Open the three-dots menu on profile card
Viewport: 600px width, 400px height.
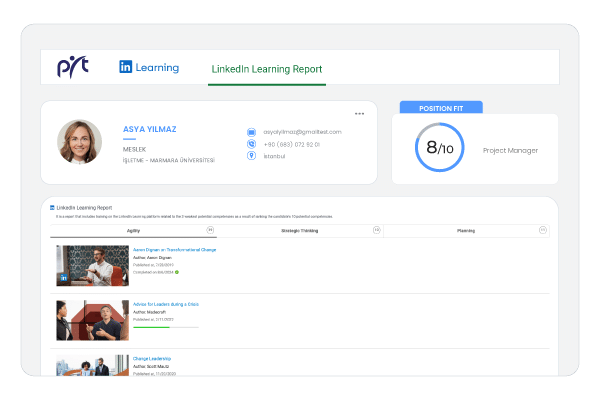click(x=359, y=114)
